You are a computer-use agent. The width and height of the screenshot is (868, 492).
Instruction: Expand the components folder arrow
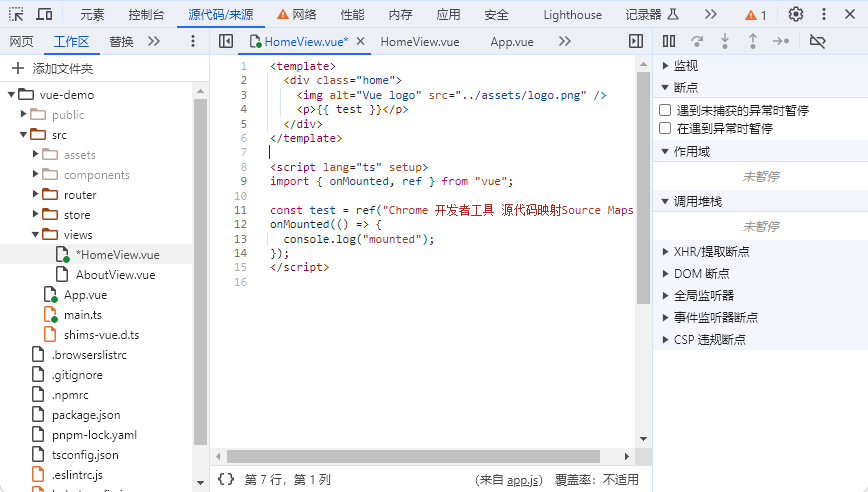[35, 174]
